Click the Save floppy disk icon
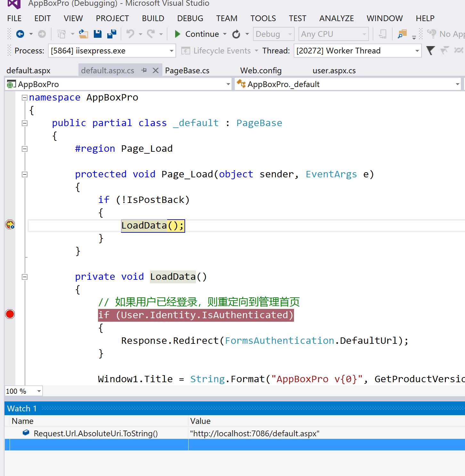The image size is (465, 476). pyautogui.click(x=98, y=34)
